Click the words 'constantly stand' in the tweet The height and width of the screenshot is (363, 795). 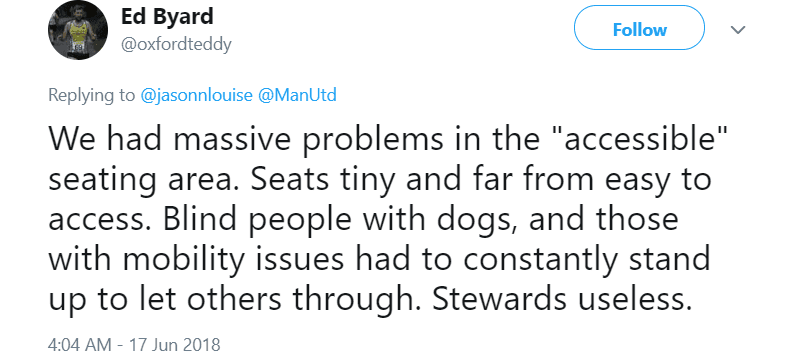pos(587,260)
